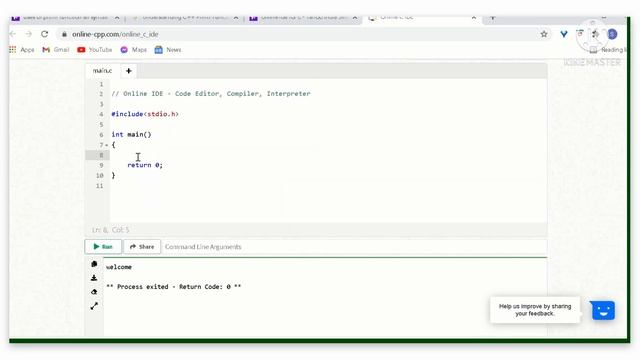Click the 'Help us improve' feedback popup
This screenshot has width=640, height=360.
(x=535, y=310)
